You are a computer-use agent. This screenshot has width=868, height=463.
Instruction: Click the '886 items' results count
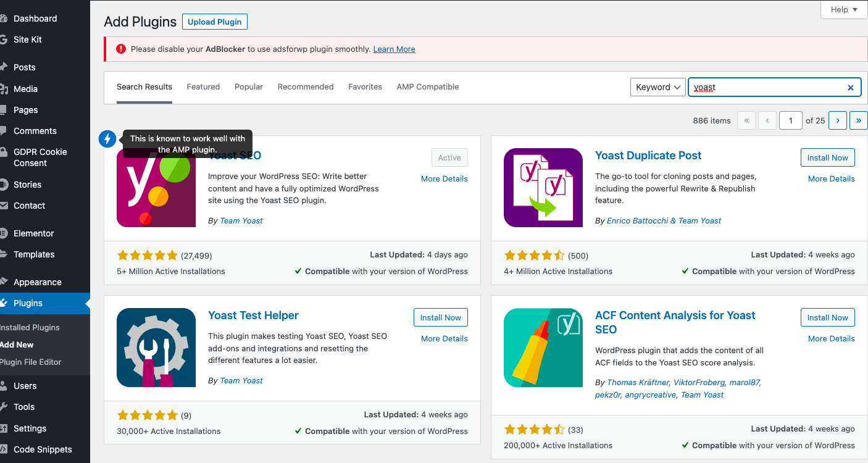(x=712, y=121)
